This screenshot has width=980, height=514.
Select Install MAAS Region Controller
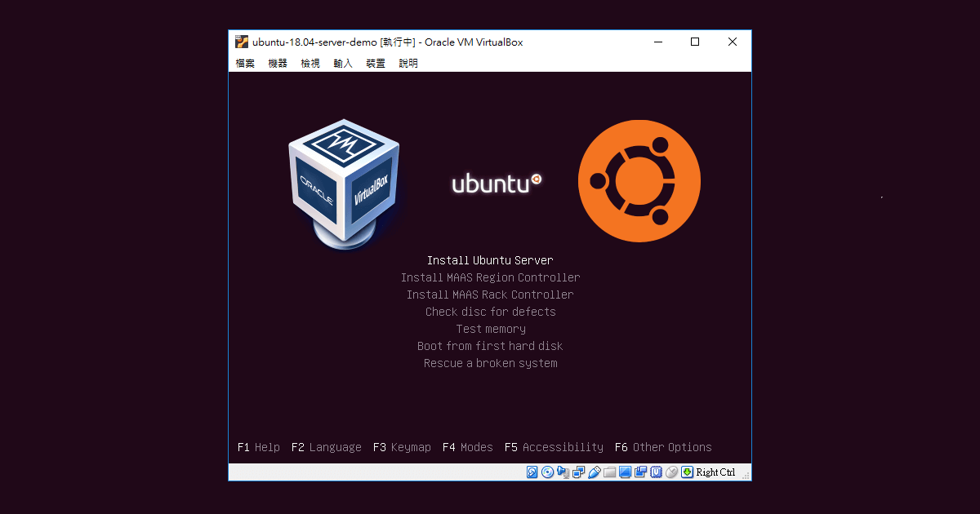(490, 277)
